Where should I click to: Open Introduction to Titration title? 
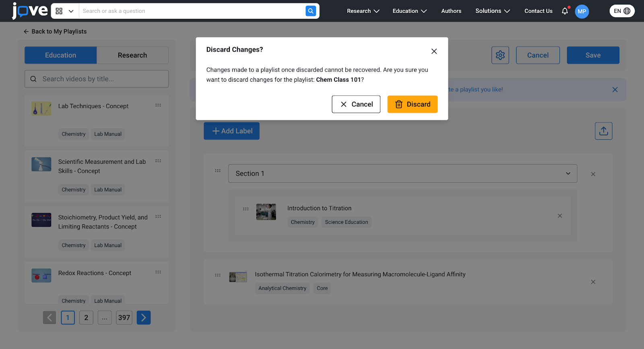(319, 208)
